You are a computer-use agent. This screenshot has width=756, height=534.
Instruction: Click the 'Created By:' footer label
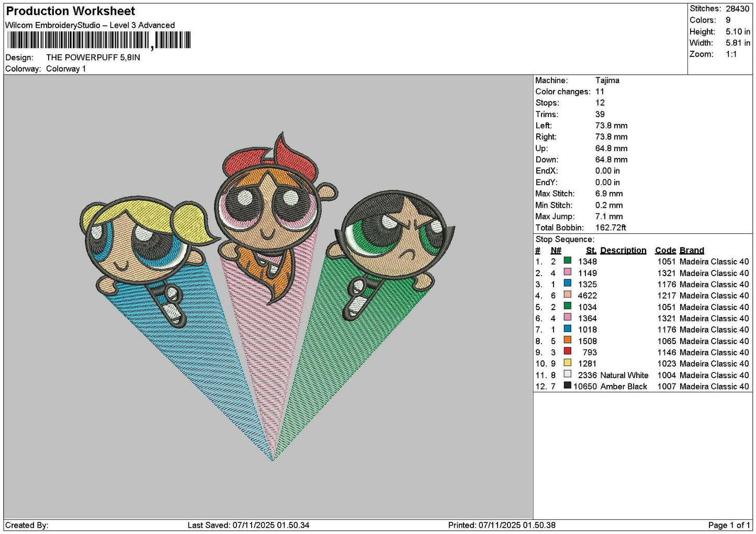27,525
